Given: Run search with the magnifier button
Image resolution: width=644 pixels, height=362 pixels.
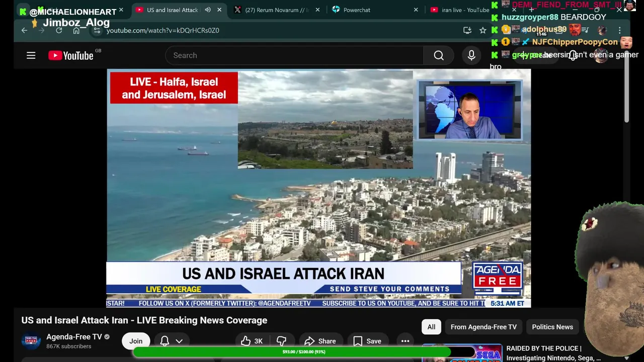Looking at the screenshot, I should coord(439,55).
